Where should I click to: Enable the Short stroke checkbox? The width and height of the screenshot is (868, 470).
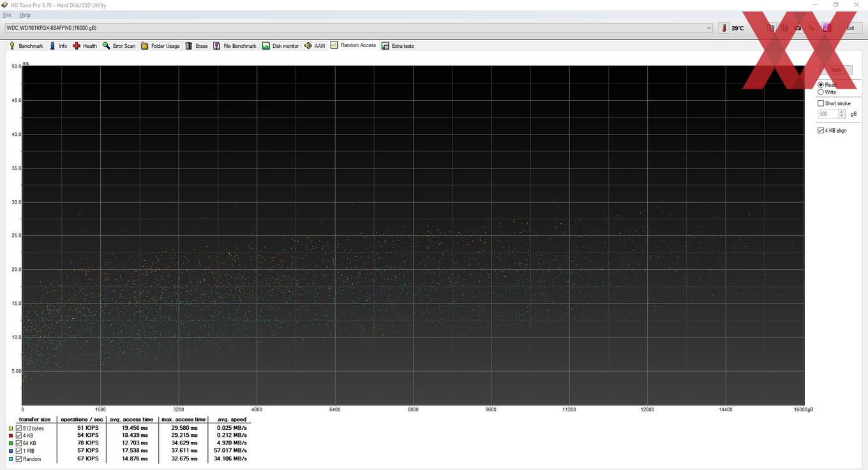821,103
